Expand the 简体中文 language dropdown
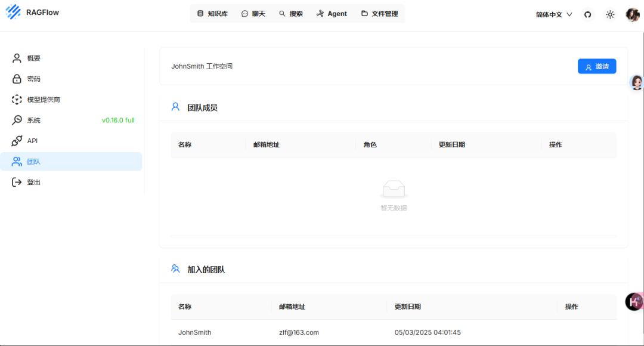 click(554, 14)
